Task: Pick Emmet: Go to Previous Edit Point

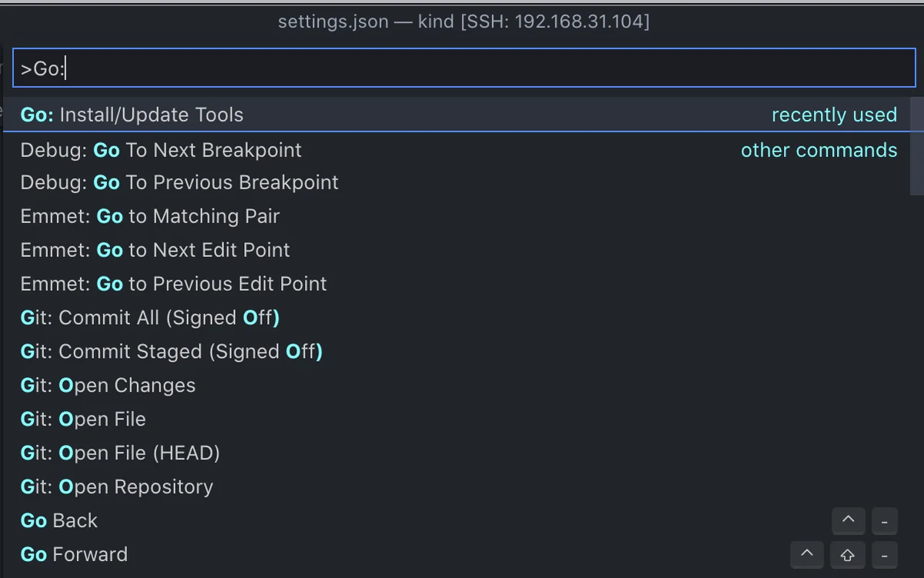Action: point(456,284)
